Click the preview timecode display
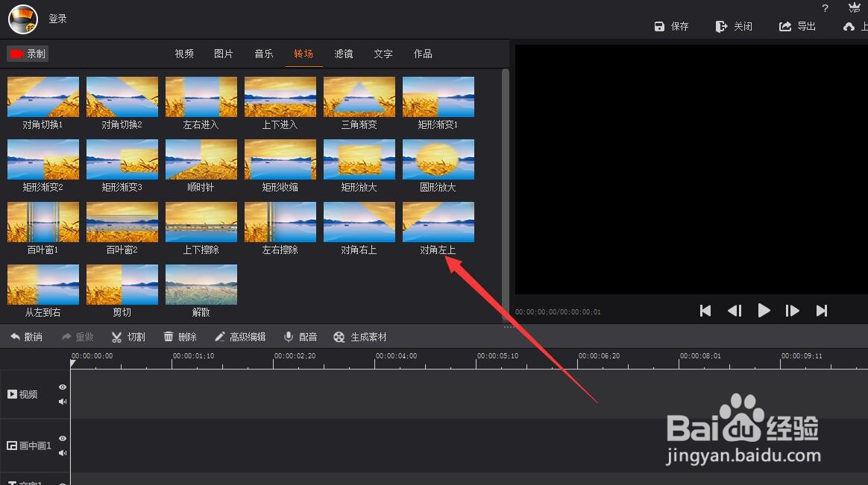Viewport: 868px width, 485px height. coord(558,312)
